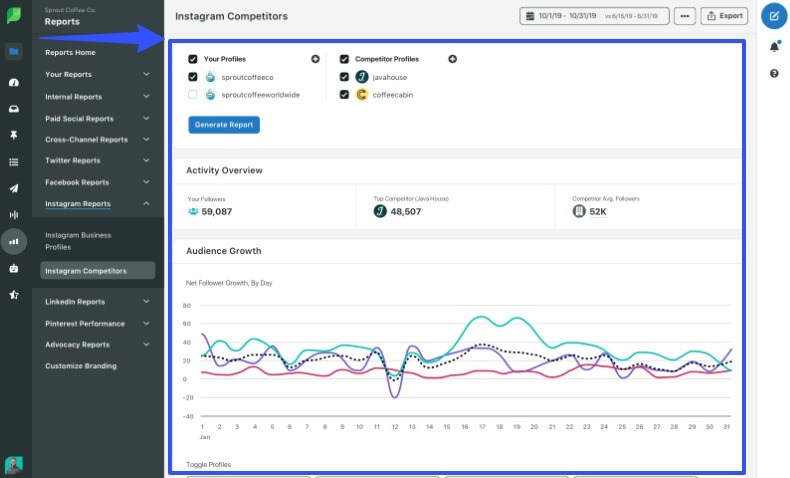Open the date range picker
Viewport: 790px width, 478px height.
pos(594,16)
